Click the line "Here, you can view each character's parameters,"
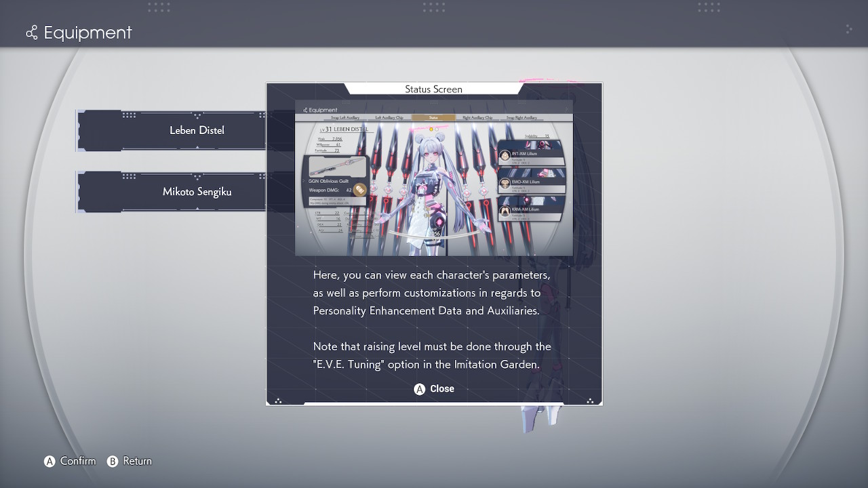Screen dimensions: 868x488 pos(431,275)
